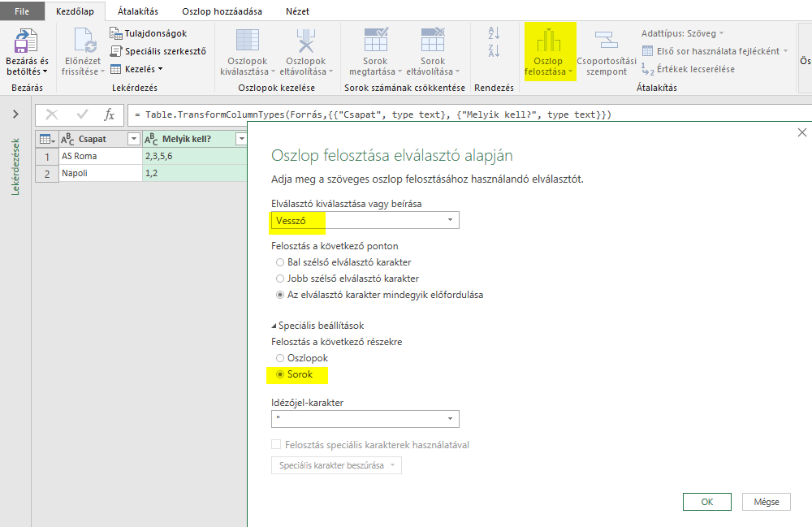Click the Bezárás és betöltés icon
The height and width of the screenshot is (527, 812).
(x=26, y=41)
